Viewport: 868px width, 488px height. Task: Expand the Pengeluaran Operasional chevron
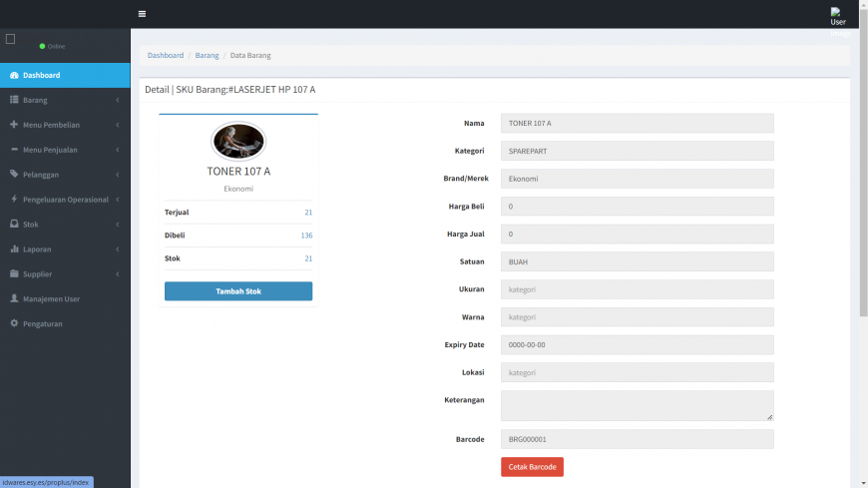[x=118, y=200]
